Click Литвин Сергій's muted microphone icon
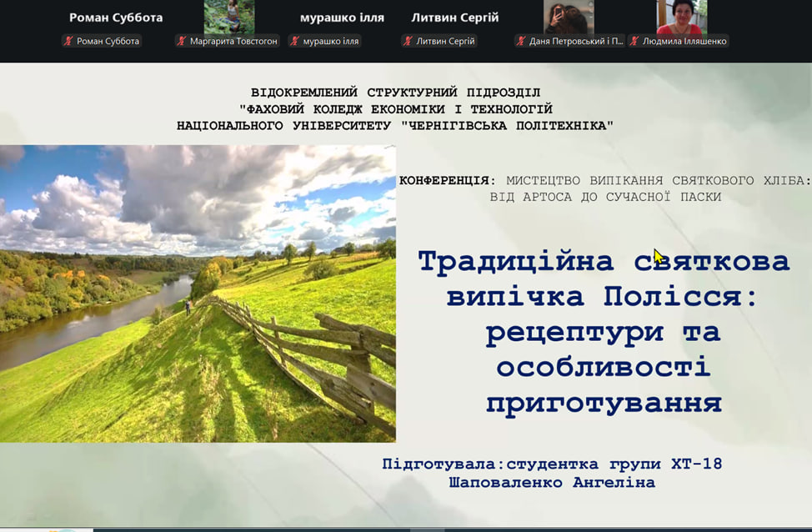 (408, 41)
